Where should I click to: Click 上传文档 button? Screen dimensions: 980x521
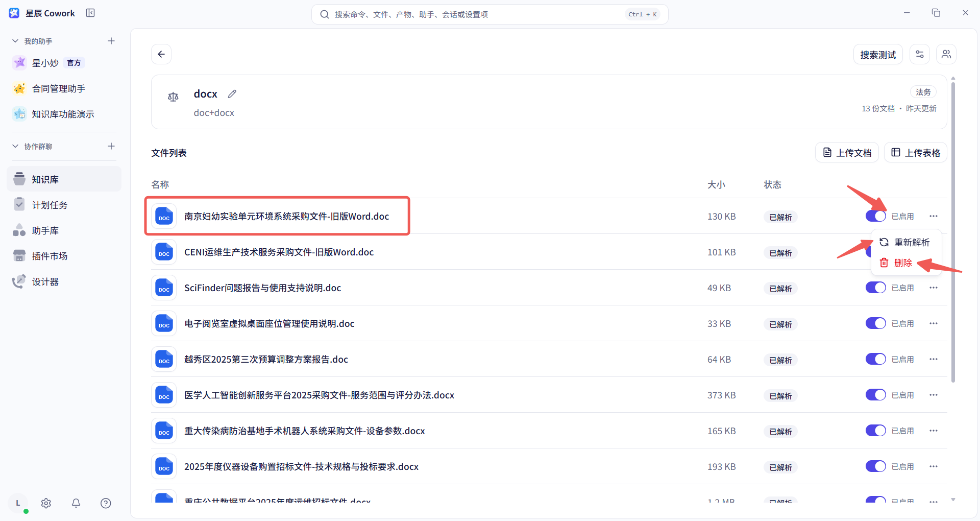point(847,153)
